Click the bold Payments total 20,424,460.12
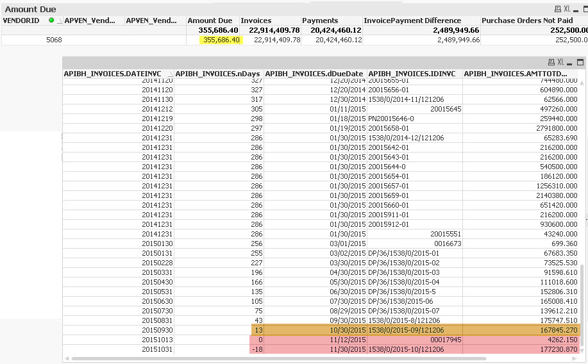 pos(335,30)
